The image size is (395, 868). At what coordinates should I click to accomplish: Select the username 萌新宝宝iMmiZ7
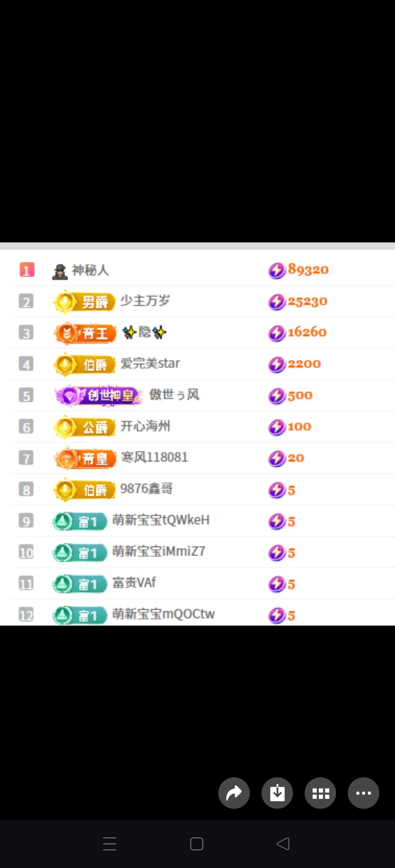pyautogui.click(x=159, y=551)
